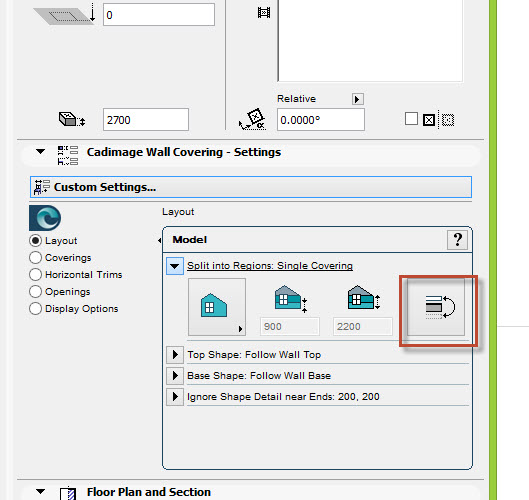The height and width of the screenshot is (500, 529).
Task: Click the swap regions icon button
Action: pos(436,307)
